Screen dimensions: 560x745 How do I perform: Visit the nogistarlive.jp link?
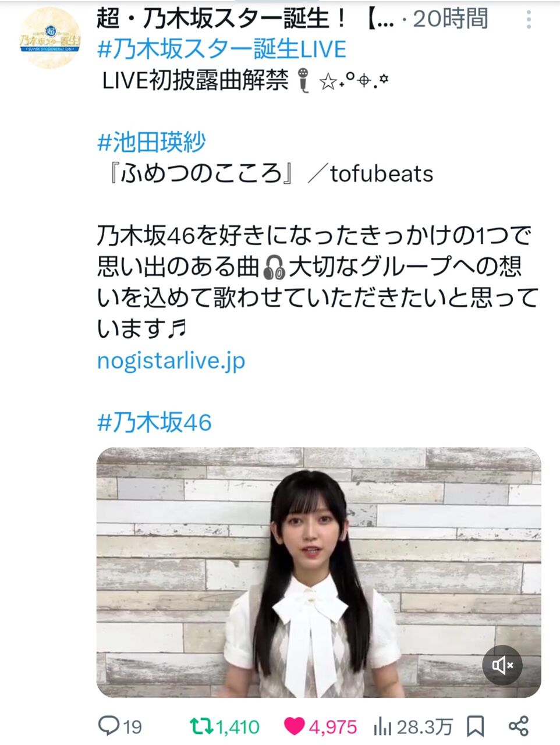(x=171, y=360)
